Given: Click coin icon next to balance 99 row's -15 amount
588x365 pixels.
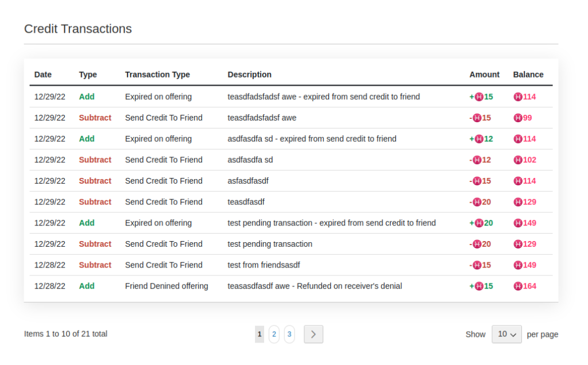Looking at the screenshot, I should point(477,118).
